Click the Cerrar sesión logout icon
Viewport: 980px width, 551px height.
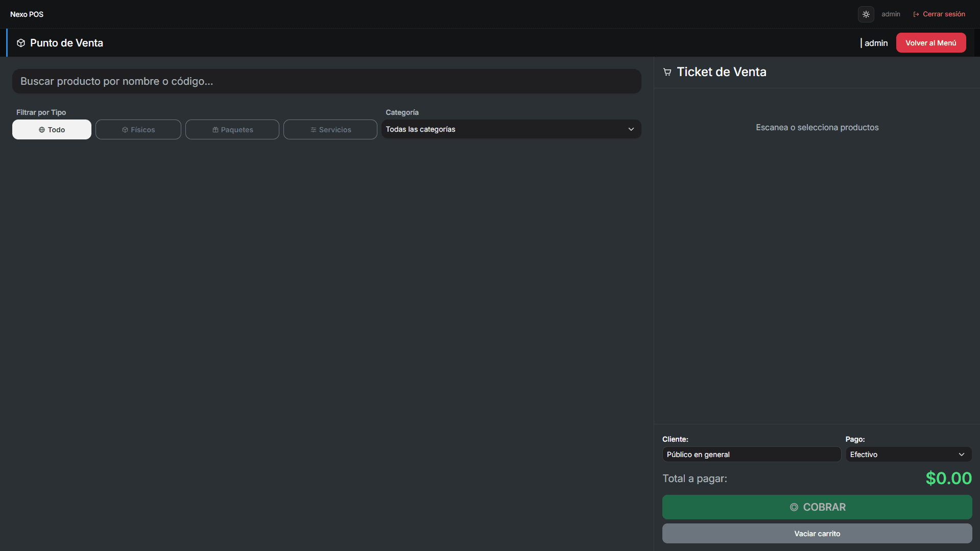click(916, 14)
